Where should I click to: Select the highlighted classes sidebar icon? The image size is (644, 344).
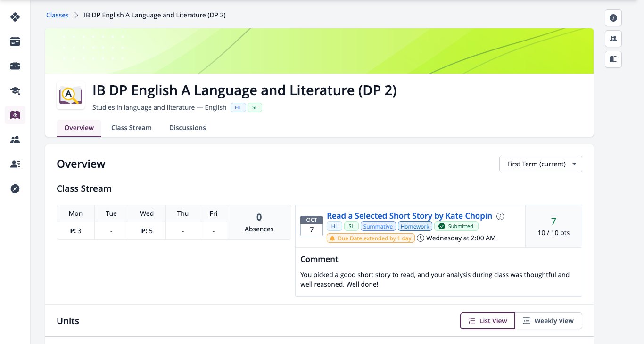pos(15,115)
